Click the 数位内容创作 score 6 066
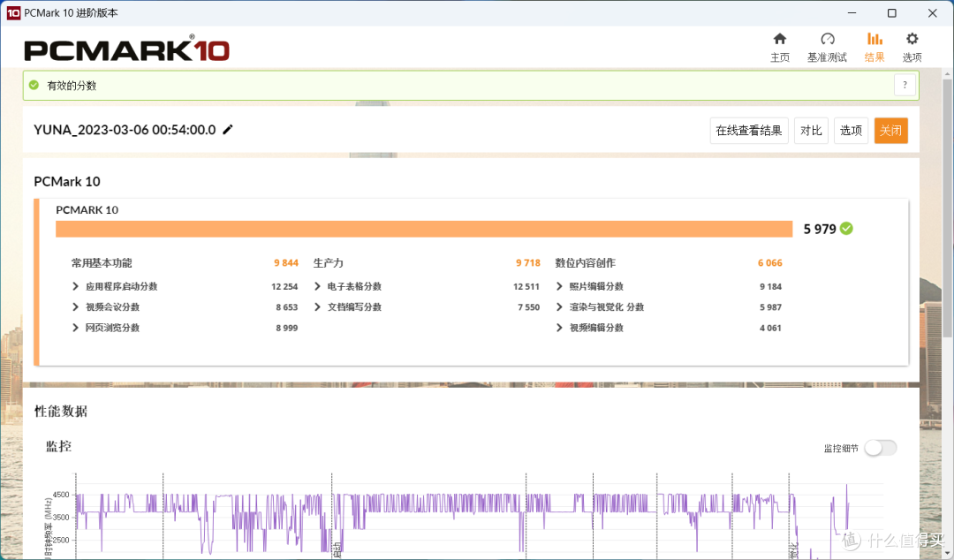Screen dimensions: 954x560 pyautogui.click(x=769, y=263)
